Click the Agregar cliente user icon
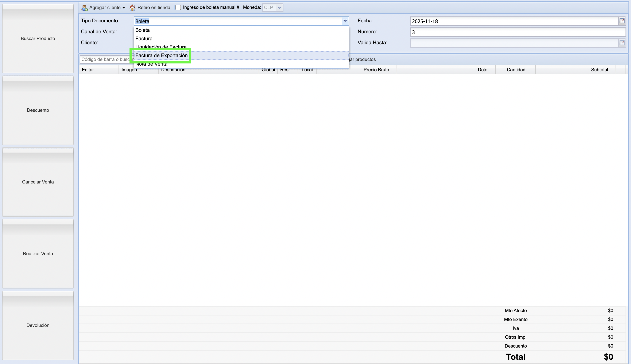This screenshot has height=364, width=631. [85, 8]
